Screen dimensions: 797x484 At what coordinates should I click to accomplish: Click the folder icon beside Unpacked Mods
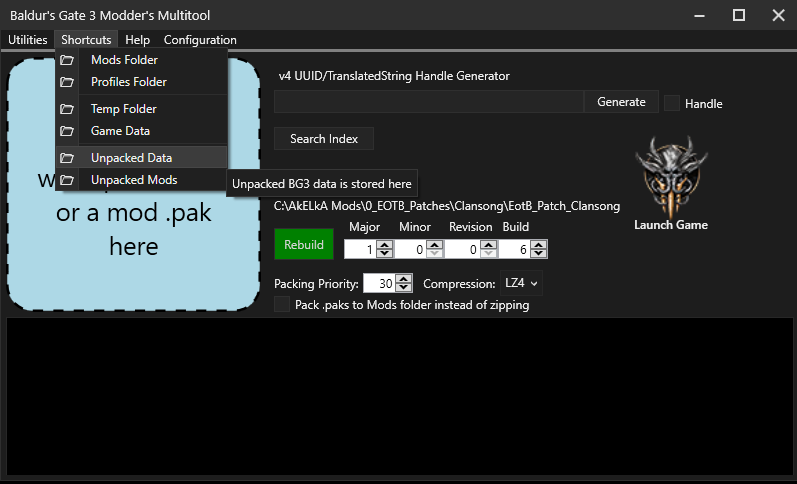point(67,179)
